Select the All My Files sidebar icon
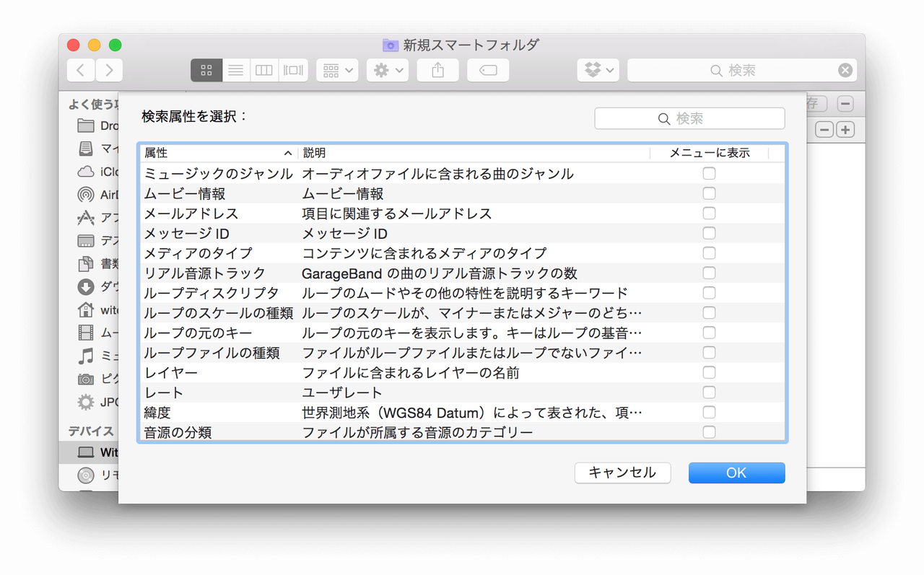The height and width of the screenshot is (575, 924). tap(86, 149)
